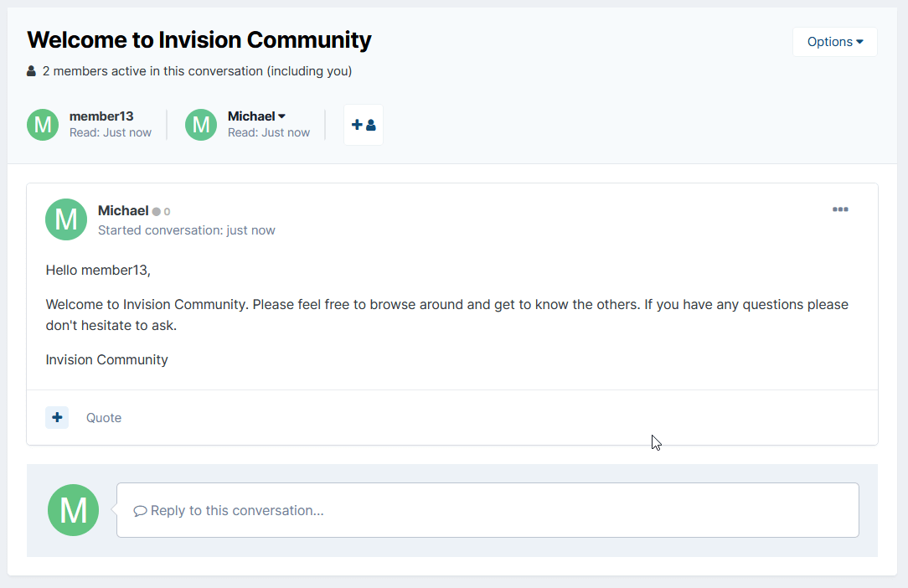Click the add participant icon button
908x588 pixels.
click(x=363, y=125)
